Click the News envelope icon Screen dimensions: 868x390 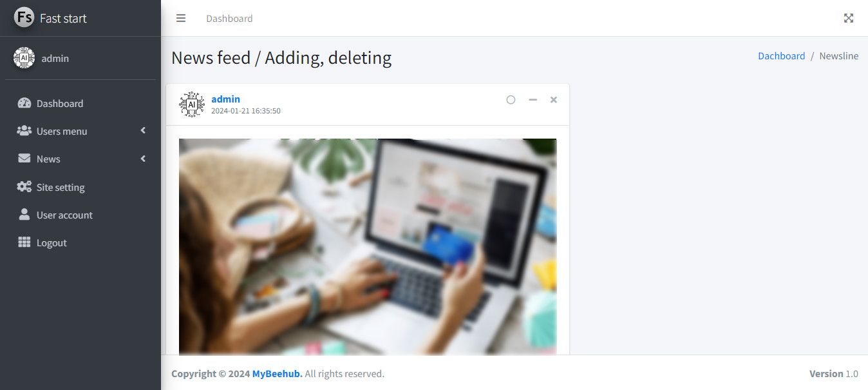[x=24, y=159]
